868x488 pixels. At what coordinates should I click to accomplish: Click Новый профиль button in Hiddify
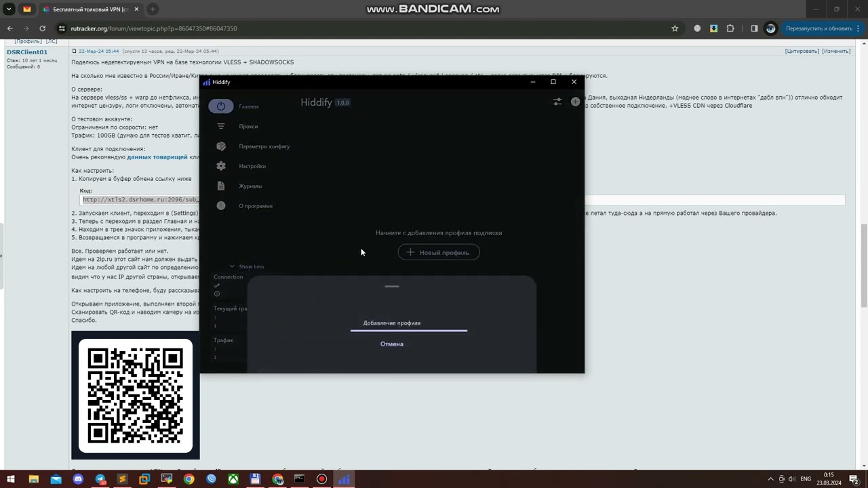(x=439, y=252)
